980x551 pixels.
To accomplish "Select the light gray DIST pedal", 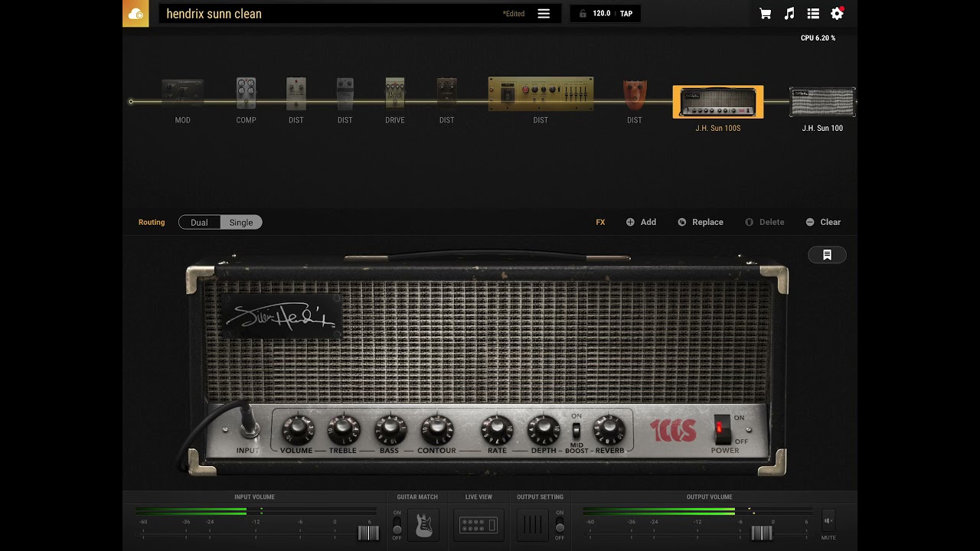I will point(296,93).
